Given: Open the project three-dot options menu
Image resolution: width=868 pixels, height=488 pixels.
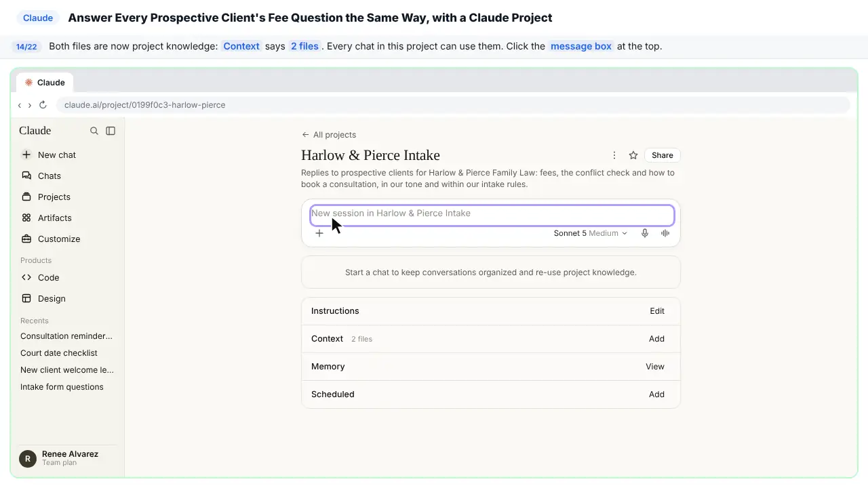Looking at the screenshot, I should [614, 155].
